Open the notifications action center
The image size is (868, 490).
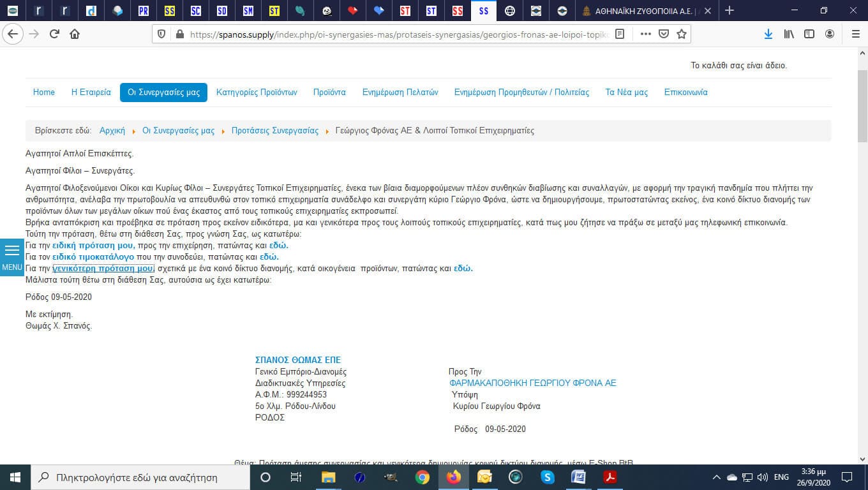[x=847, y=477]
